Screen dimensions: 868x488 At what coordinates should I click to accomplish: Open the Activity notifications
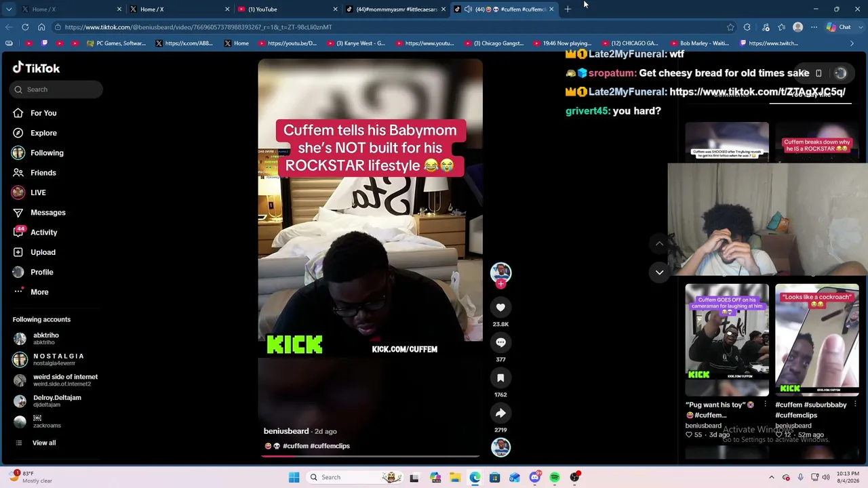point(44,232)
